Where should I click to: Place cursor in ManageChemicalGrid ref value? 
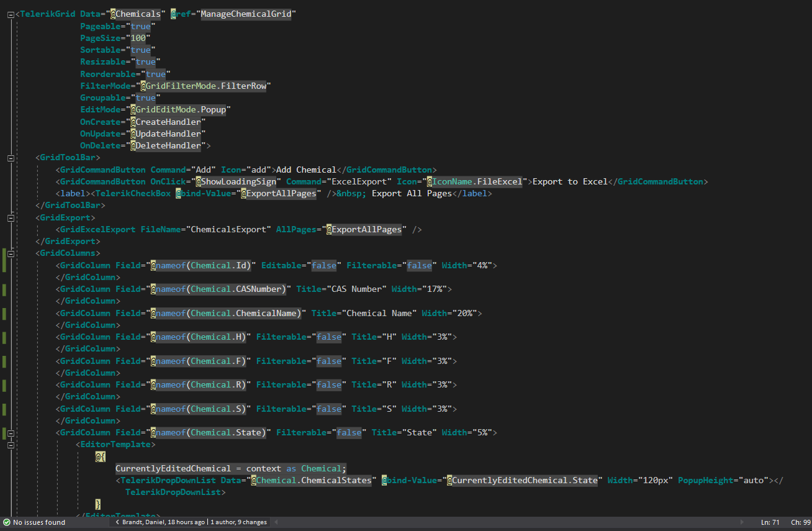point(246,14)
